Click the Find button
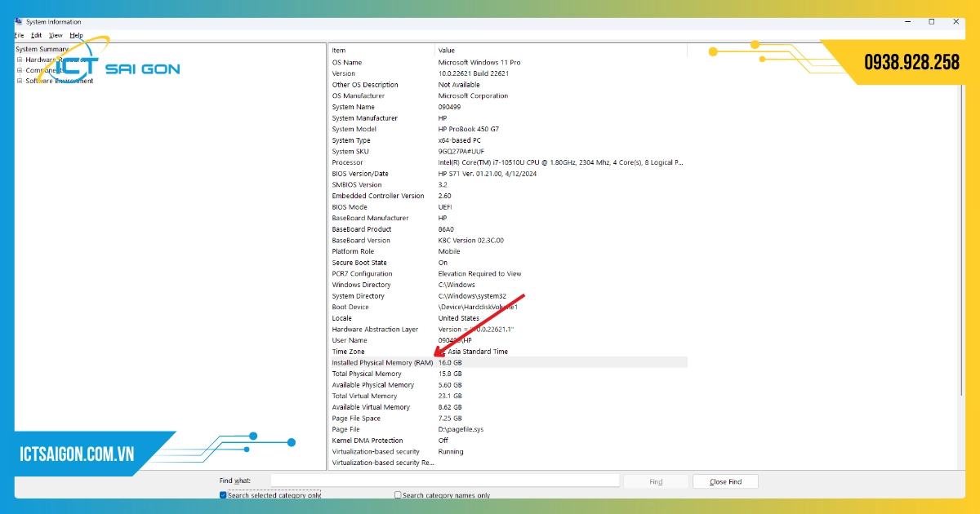Screen dimensions: 980x514 coord(656,481)
